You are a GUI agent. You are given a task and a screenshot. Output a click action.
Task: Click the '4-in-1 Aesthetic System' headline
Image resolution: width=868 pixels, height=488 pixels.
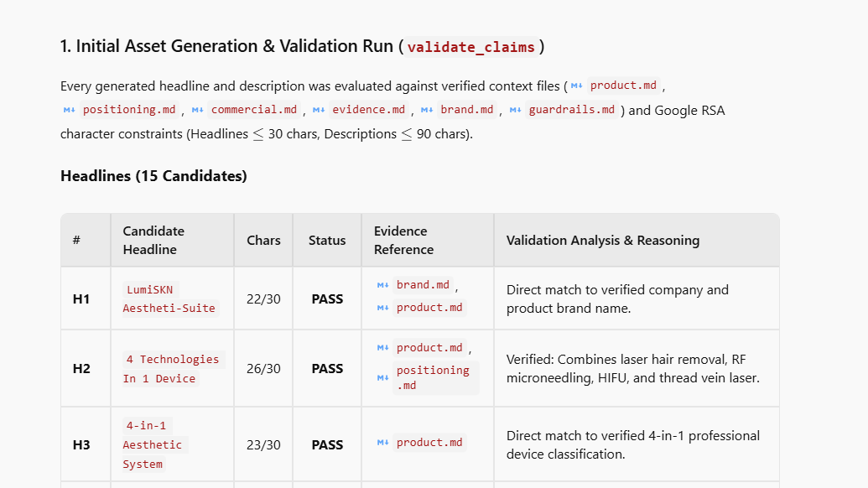(x=154, y=445)
